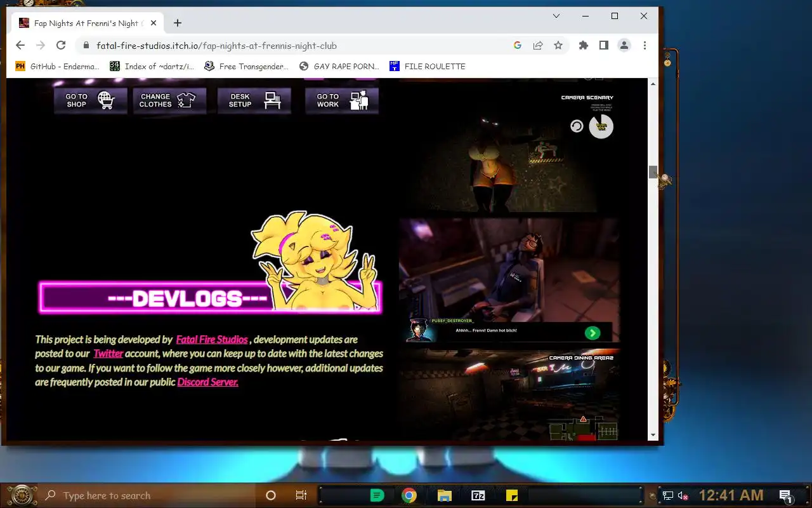
Task: Open the Index of ~dartz bookmark
Action: pyautogui.click(x=152, y=66)
